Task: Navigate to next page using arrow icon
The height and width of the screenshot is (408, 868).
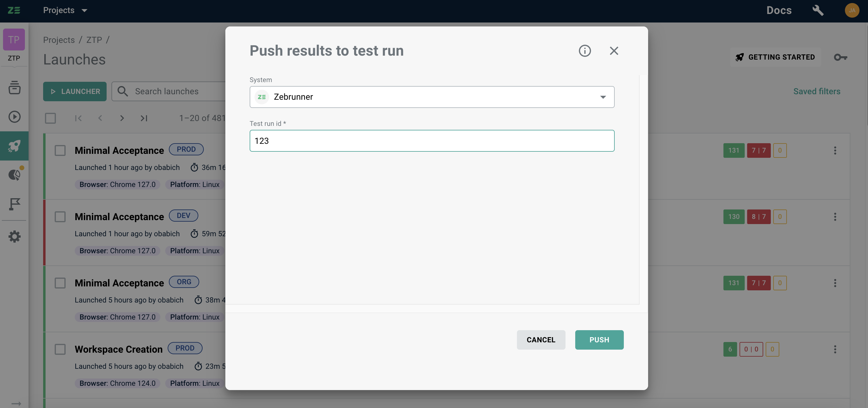Action: click(122, 118)
